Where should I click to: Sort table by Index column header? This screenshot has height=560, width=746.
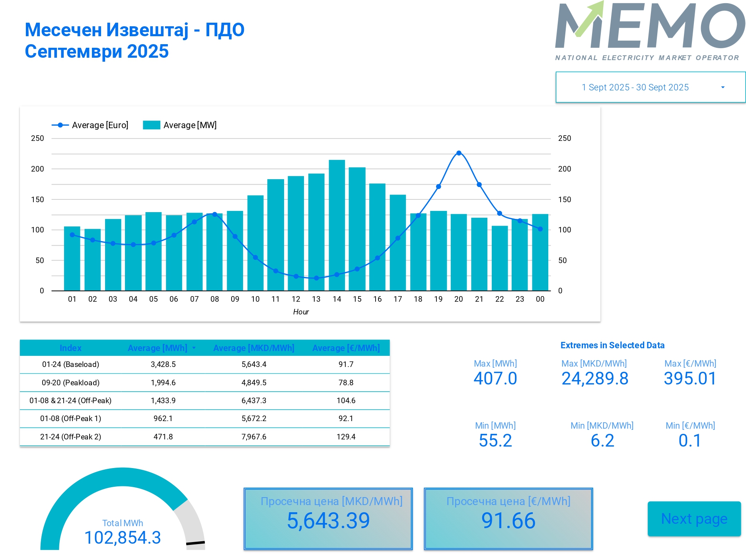70,348
